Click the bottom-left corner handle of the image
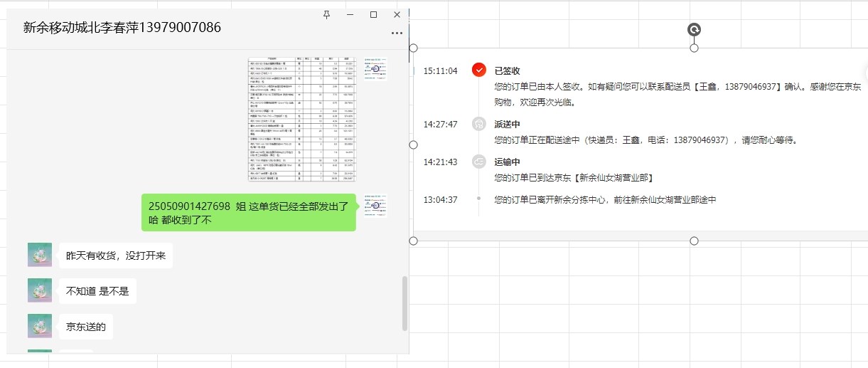The width and height of the screenshot is (868, 368). 413,241
